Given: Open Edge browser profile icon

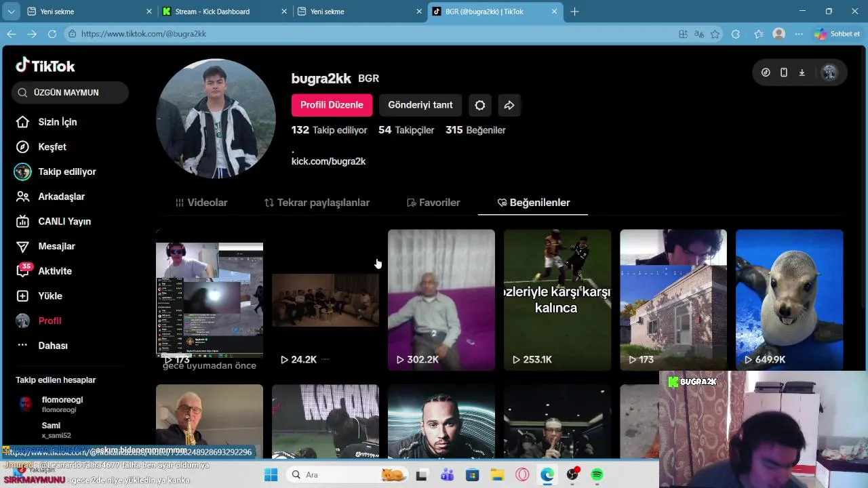Looking at the screenshot, I should pos(779,34).
